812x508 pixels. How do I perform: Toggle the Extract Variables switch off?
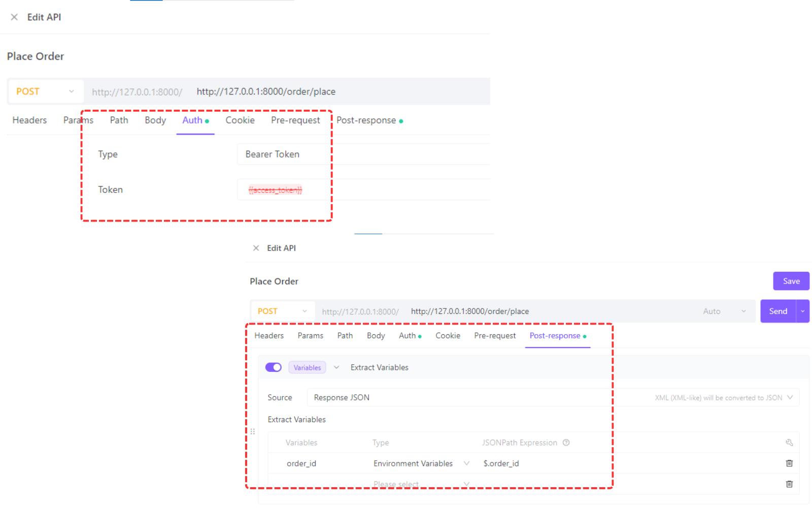274,367
